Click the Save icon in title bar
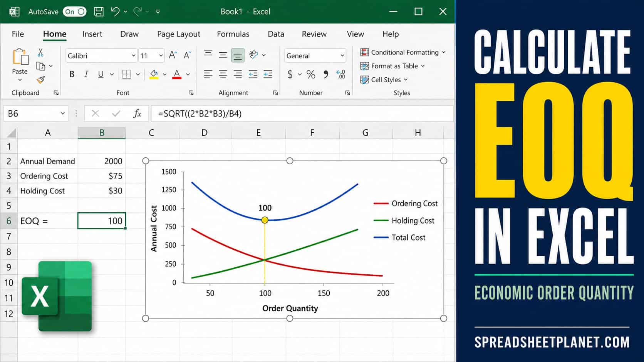This screenshot has height=362, width=644. [x=99, y=12]
